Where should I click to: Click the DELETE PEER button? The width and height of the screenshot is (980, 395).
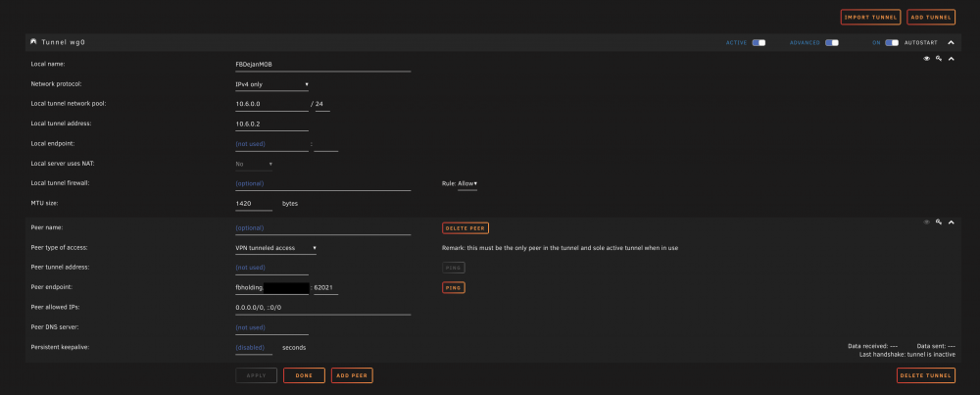pos(465,228)
